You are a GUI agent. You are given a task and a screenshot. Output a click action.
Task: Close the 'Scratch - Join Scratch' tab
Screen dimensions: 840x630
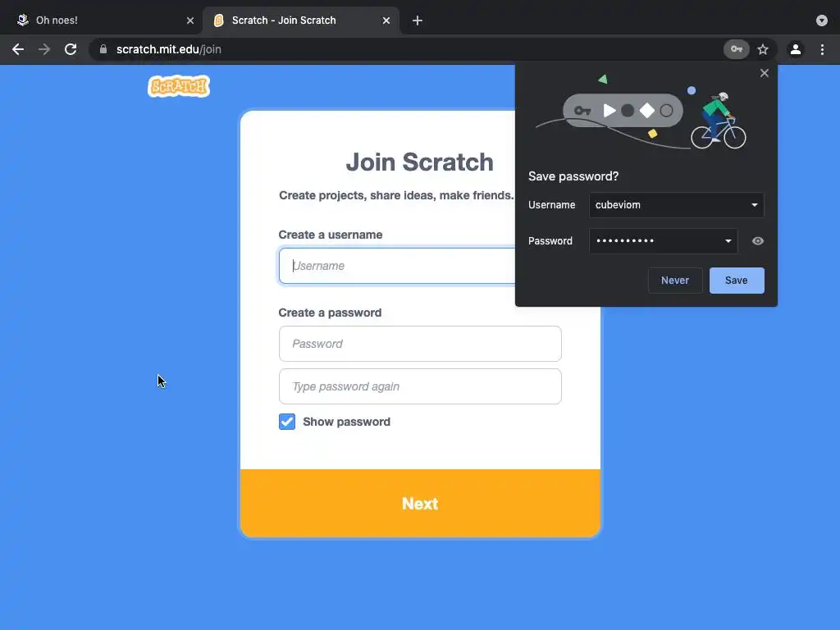pyautogui.click(x=386, y=21)
